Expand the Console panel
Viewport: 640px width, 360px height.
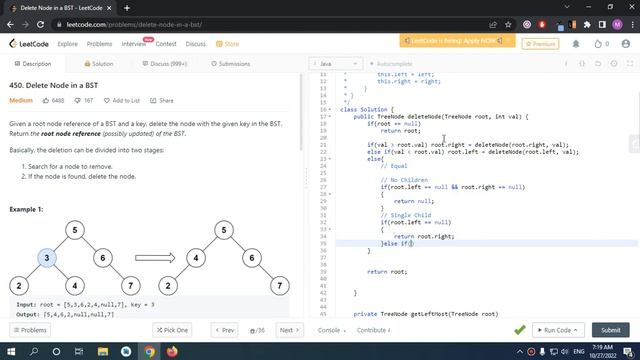pyautogui.click(x=332, y=330)
